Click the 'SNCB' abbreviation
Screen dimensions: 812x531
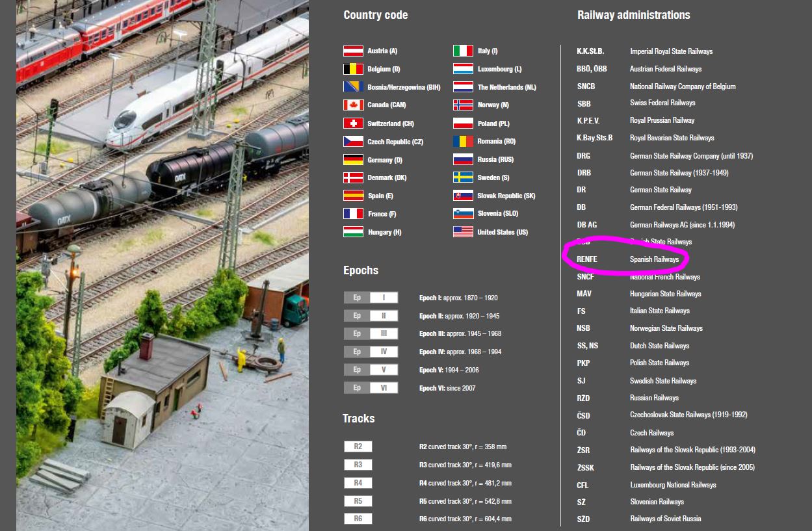coord(586,86)
